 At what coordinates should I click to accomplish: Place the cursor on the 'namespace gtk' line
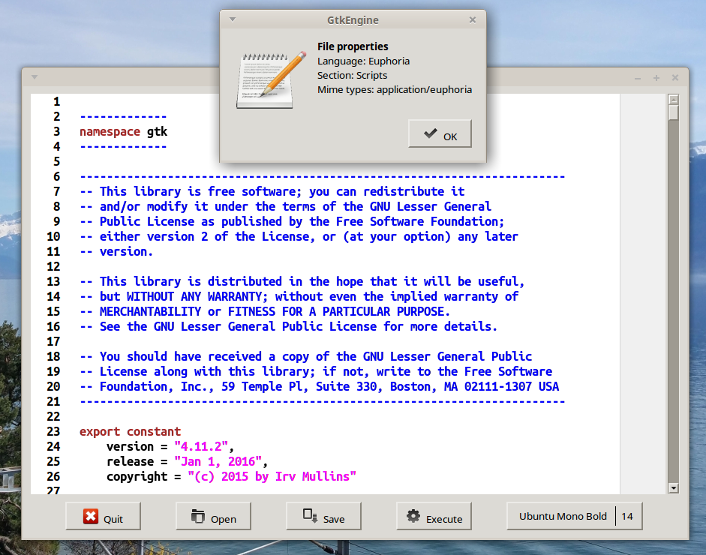[123, 132]
